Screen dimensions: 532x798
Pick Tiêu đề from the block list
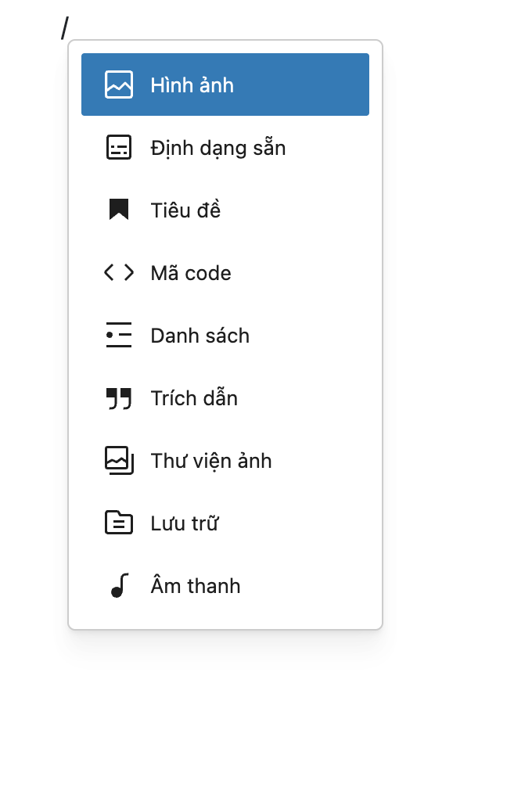click(x=225, y=210)
